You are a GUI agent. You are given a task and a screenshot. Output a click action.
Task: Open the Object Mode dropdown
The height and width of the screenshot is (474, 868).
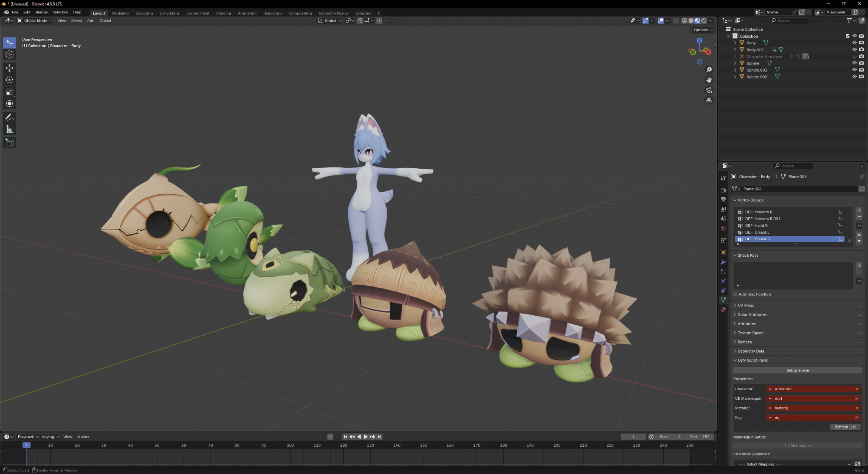(x=35, y=21)
